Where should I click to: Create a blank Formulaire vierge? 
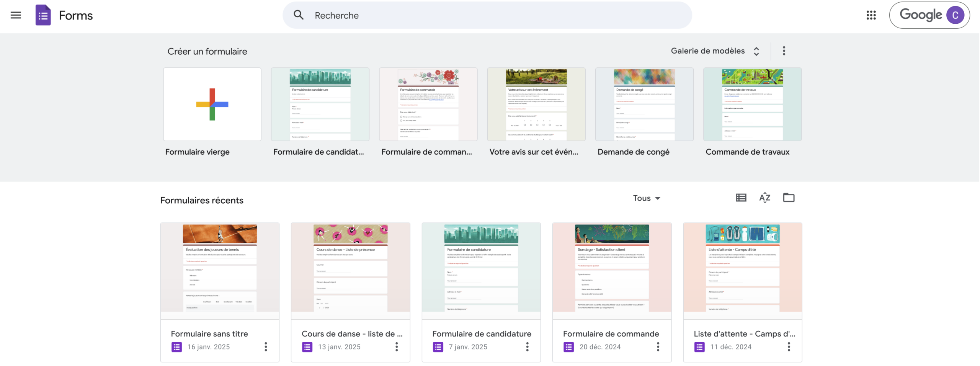(x=212, y=105)
